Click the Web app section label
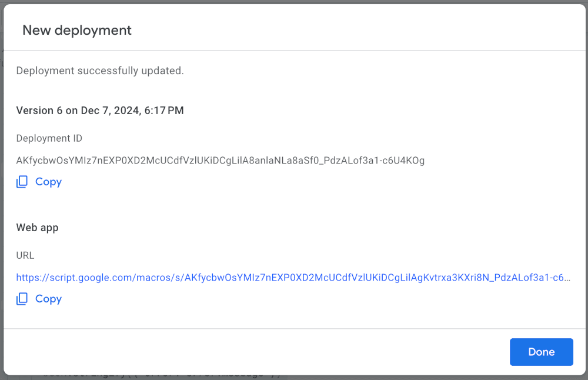Image resolution: width=588 pixels, height=380 pixels. pyautogui.click(x=37, y=227)
